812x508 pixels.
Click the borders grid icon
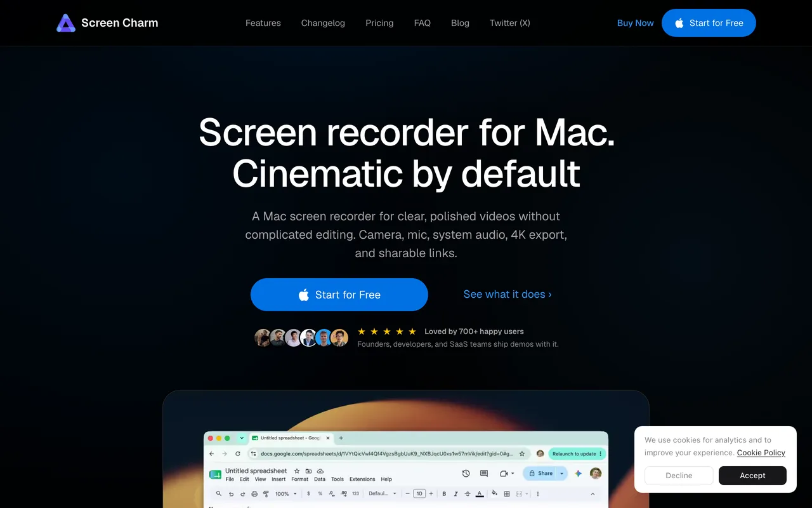coord(507,493)
